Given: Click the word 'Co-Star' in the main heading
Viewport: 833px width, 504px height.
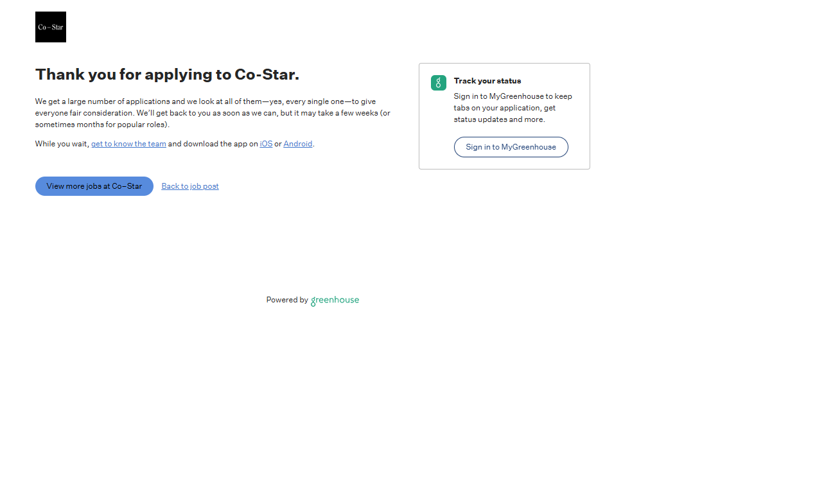Looking at the screenshot, I should pyautogui.click(x=267, y=74).
